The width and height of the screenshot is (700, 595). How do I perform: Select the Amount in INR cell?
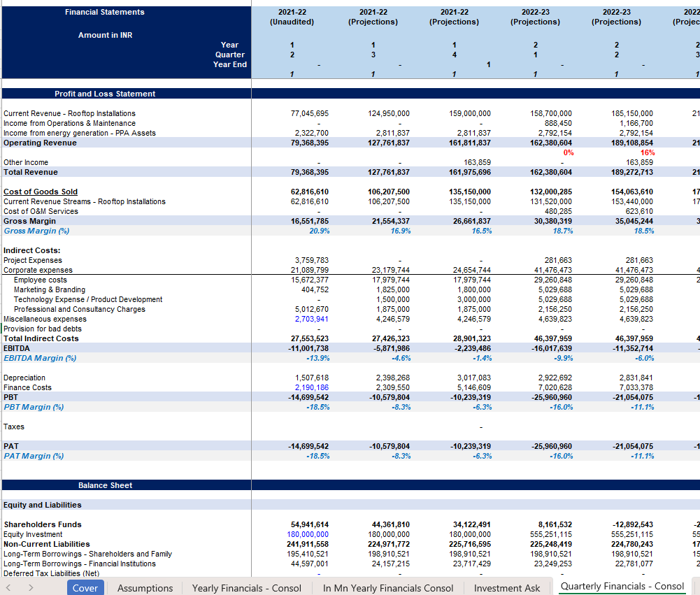tap(105, 35)
